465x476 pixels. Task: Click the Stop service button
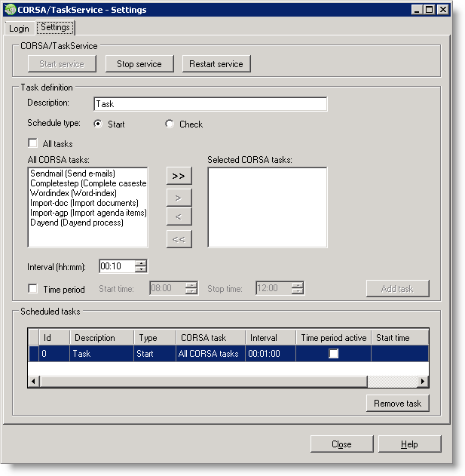(x=139, y=64)
